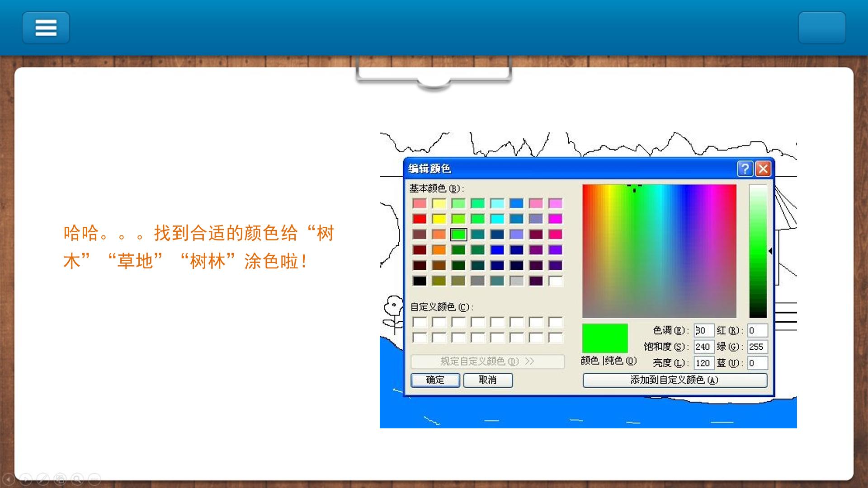Click the luminance slider arrow
868x488 pixels.
(x=770, y=251)
